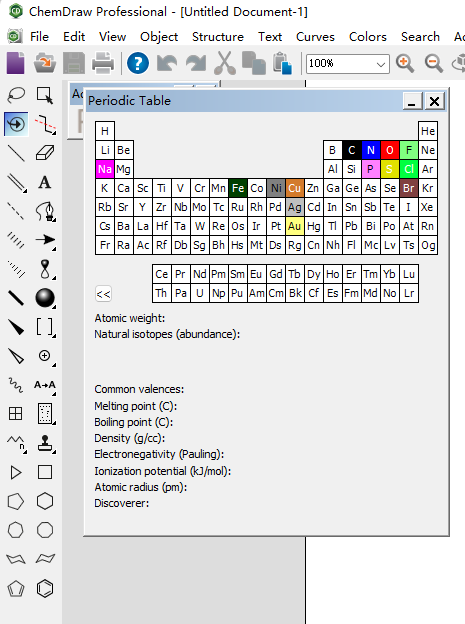The height and width of the screenshot is (624, 465).
Task: Select Bromine (Br) element cell
Action: pyautogui.click(x=409, y=188)
